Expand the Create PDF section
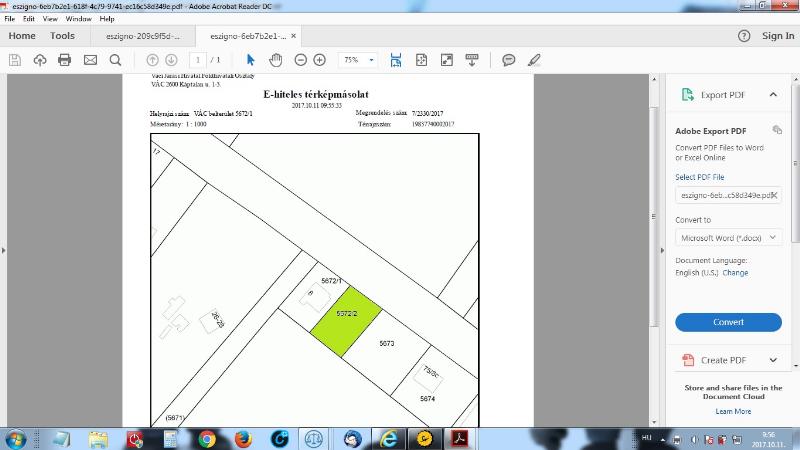The height and width of the screenshot is (450, 800). click(773, 360)
